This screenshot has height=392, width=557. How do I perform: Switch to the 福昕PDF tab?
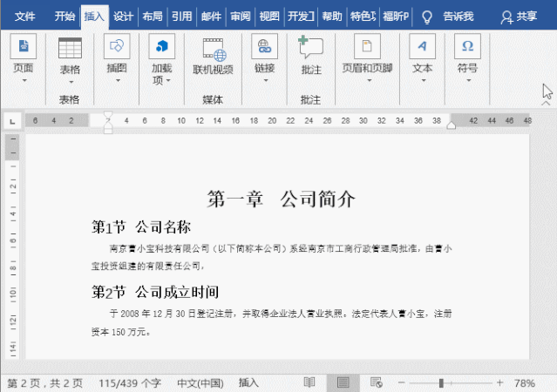pyautogui.click(x=396, y=17)
